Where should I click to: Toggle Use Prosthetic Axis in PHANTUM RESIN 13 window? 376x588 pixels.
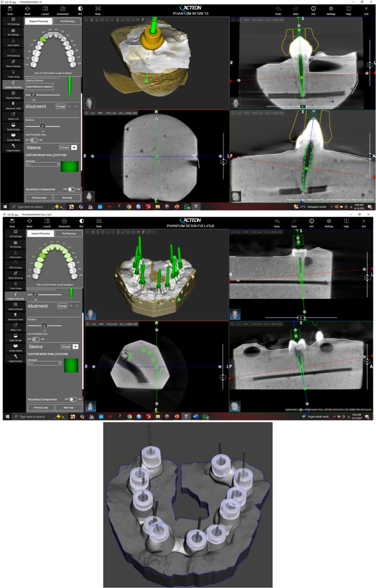34,140
